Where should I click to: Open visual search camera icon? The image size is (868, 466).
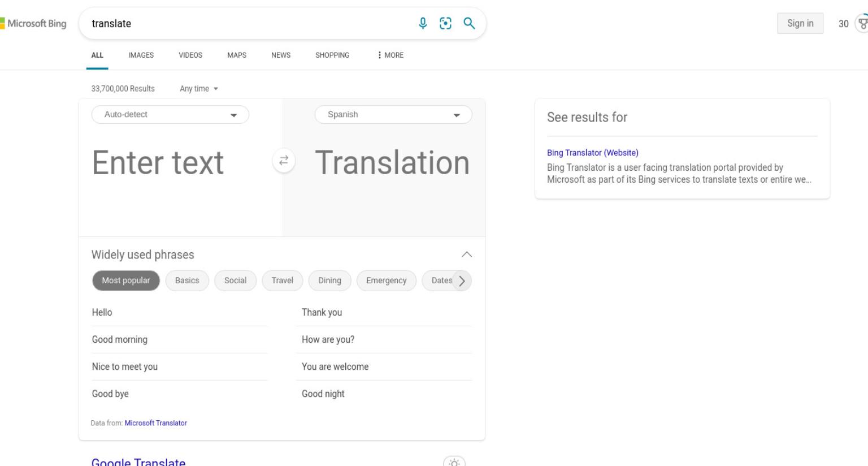coord(446,23)
